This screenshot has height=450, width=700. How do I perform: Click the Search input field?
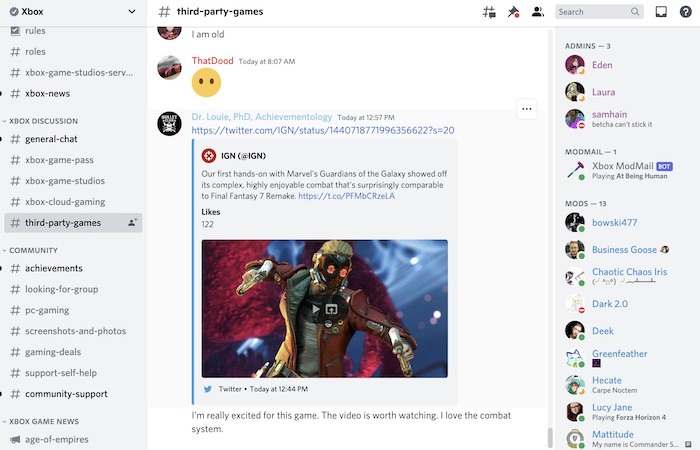(x=599, y=12)
